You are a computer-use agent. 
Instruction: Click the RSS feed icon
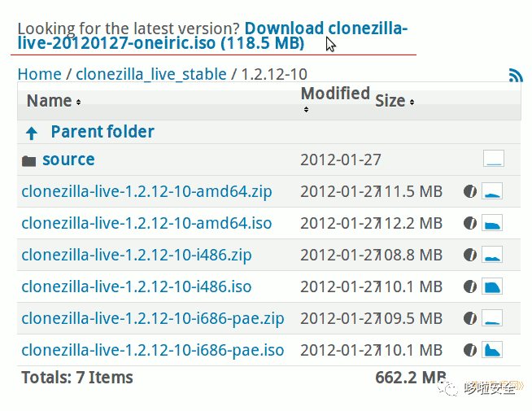coord(515,76)
